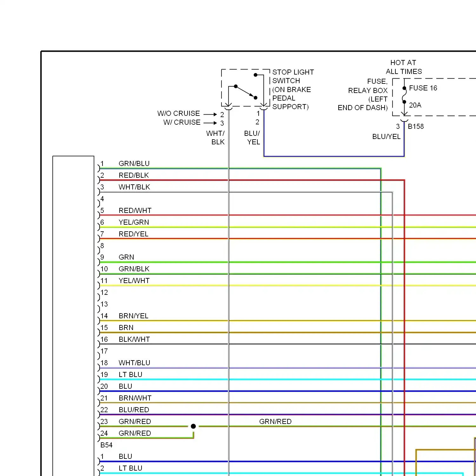Image resolution: width=476 pixels, height=476 pixels.
Task: Click the RED/WHT wire label
Action: 135,210
